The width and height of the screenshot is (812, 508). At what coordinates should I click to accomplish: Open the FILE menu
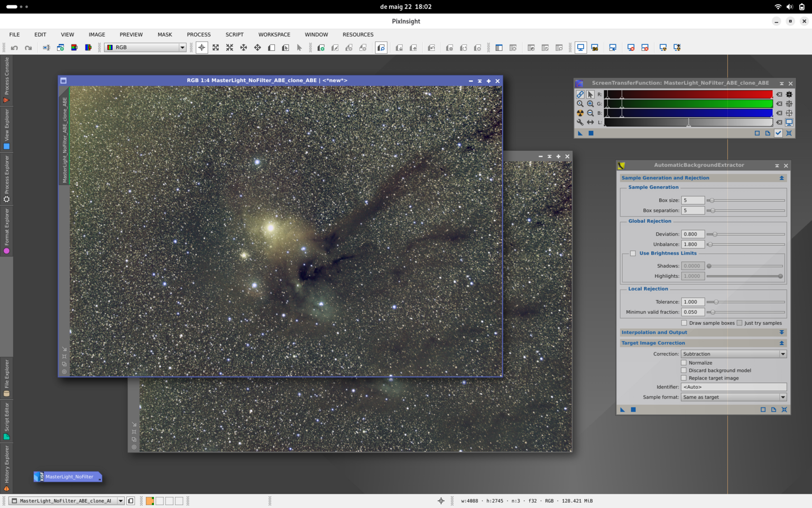tap(14, 34)
